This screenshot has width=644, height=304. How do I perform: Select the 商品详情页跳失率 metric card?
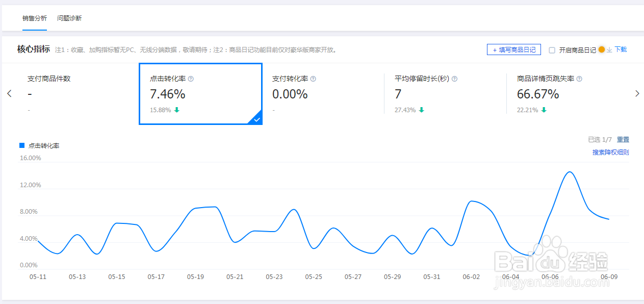point(568,94)
